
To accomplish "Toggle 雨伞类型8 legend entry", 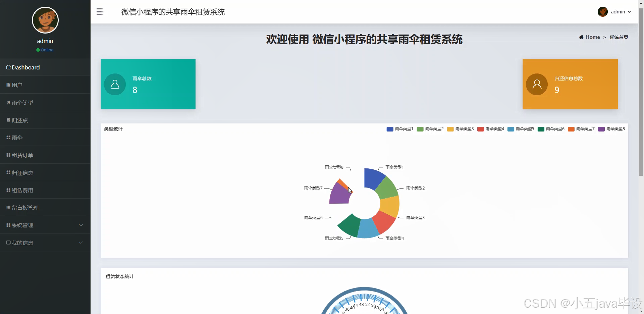I will coord(611,129).
